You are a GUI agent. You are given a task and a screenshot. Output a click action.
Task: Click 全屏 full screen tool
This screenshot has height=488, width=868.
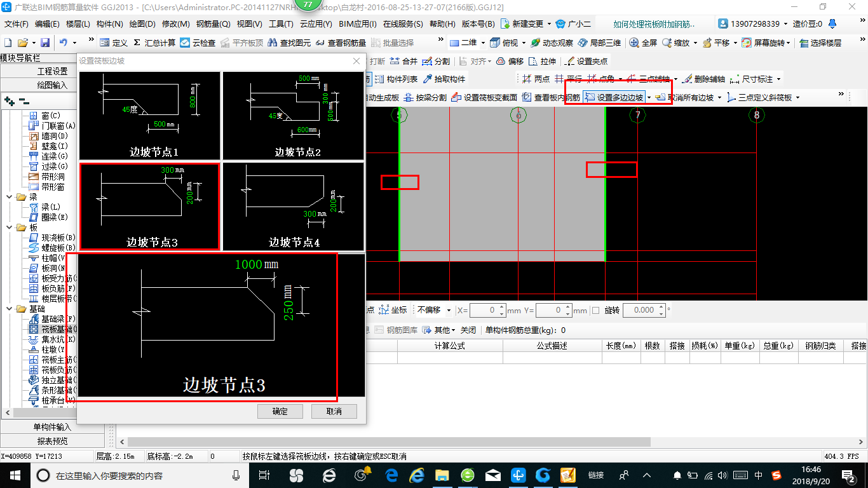pyautogui.click(x=644, y=43)
